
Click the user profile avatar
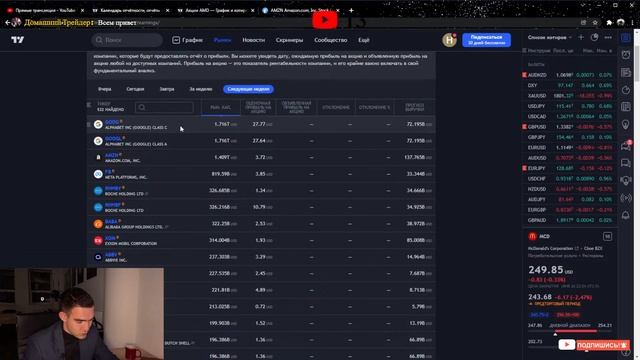(x=449, y=40)
